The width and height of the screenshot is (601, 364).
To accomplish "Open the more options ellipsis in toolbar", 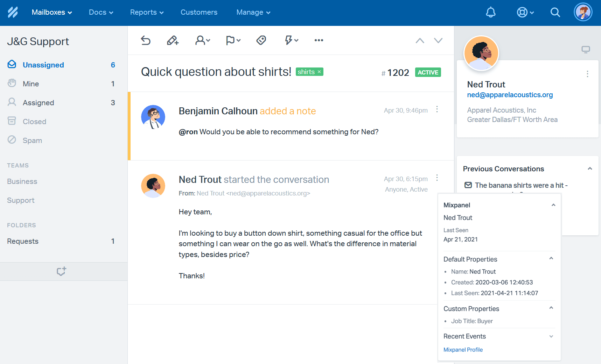I will (x=319, y=41).
